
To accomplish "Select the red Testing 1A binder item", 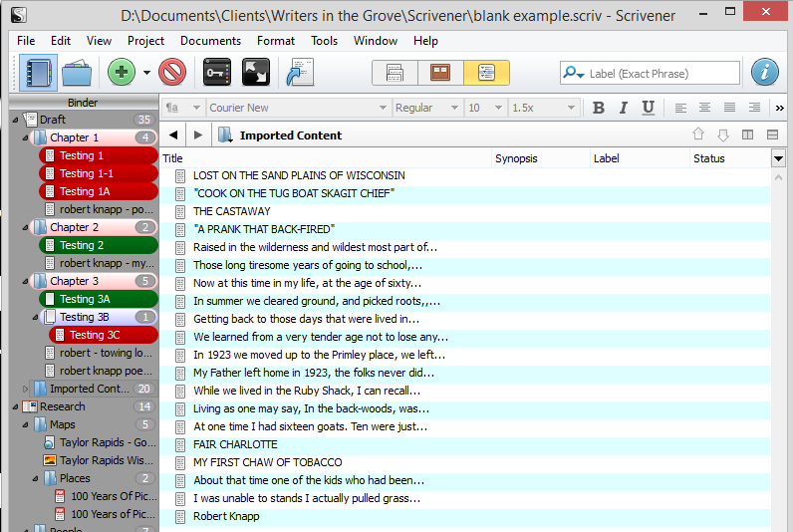I will [84, 191].
